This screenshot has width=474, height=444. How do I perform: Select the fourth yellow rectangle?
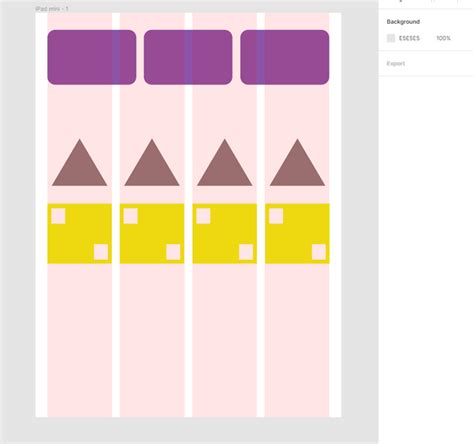pyautogui.click(x=297, y=234)
